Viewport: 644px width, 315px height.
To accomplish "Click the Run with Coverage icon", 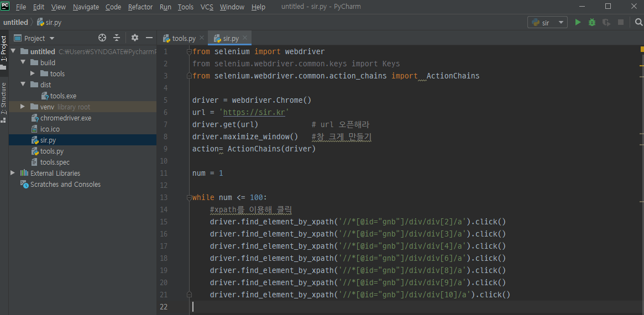I will pyautogui.click(x=606, y=22).
